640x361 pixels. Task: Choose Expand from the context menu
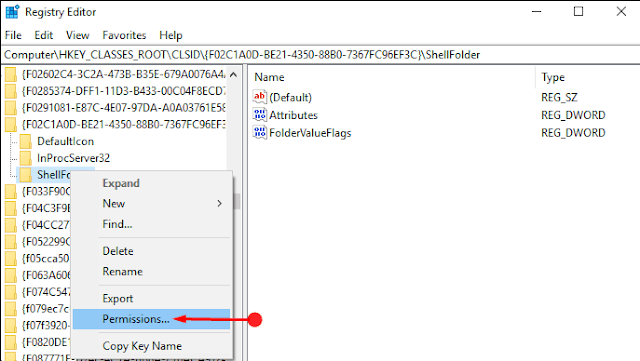click(121, 183)
